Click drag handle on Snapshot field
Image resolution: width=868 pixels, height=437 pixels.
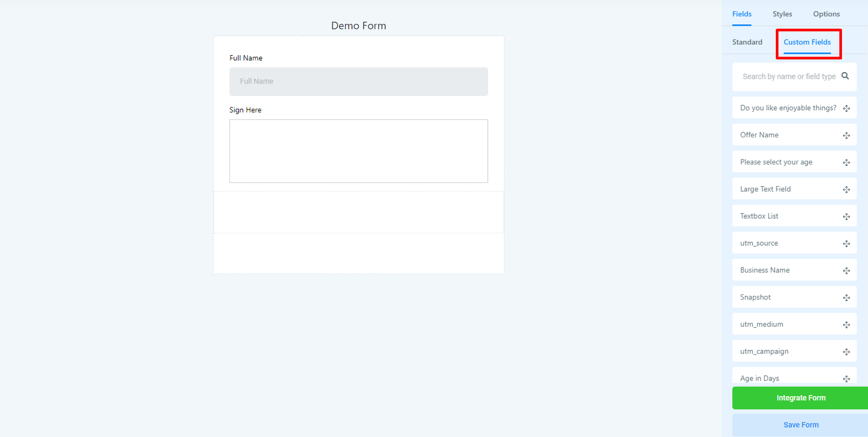[846, 297]
